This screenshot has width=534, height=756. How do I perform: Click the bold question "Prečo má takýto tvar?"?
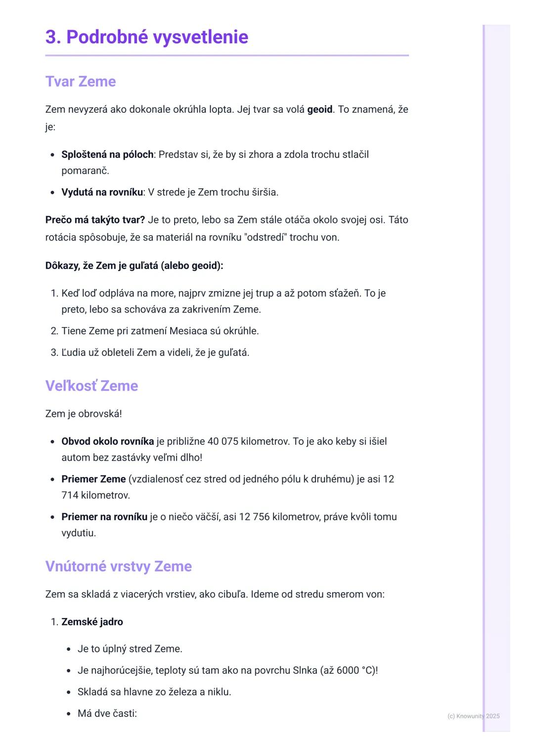tap(95, 220)
